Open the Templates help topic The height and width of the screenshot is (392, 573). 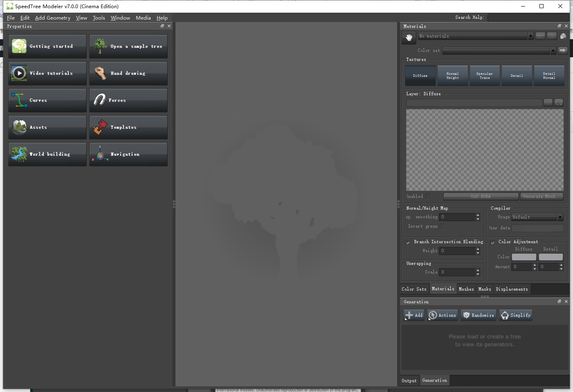pyautogui.click(x=128, y=127)
